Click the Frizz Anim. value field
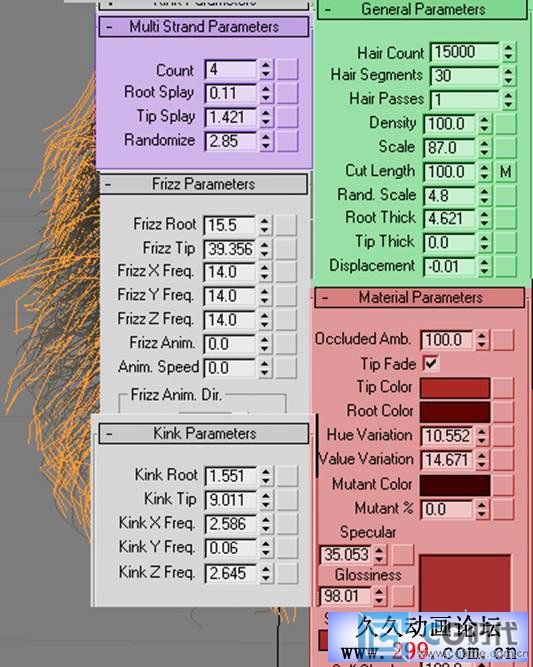This screenshot has width=533, height=667. [x=229, y=344]
